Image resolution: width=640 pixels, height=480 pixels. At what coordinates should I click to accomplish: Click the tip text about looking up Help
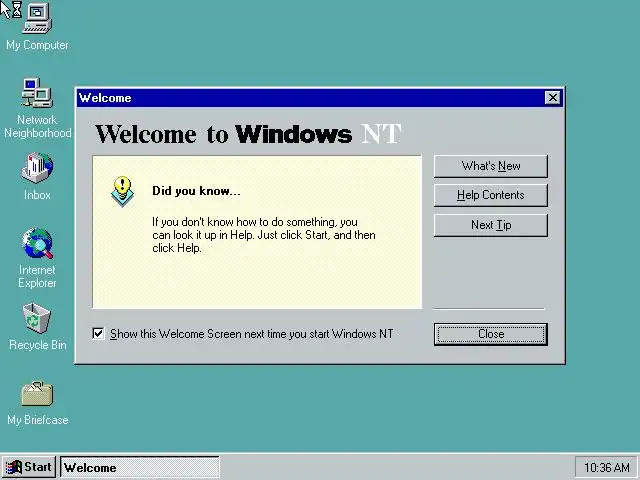click(264, 235)
